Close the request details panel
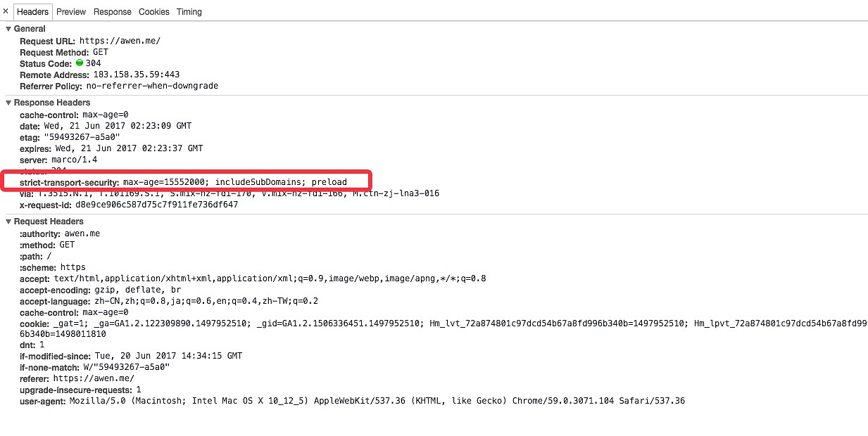Image resolution: width=868 pixels, height=436 pixels. pyautogui.click(x=6, y=11)
